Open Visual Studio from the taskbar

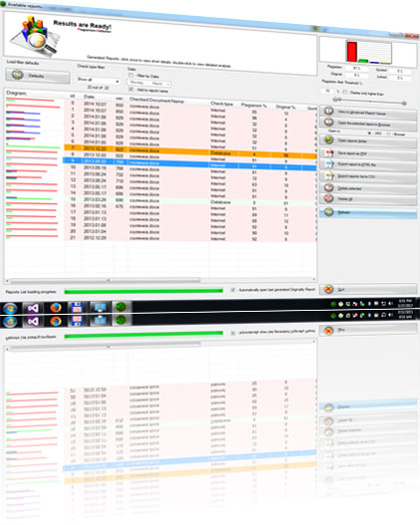coord(33,308)
